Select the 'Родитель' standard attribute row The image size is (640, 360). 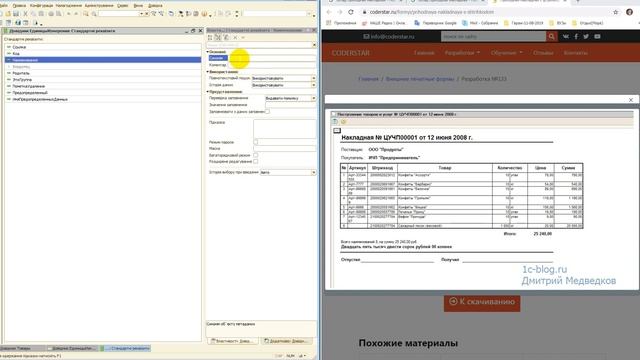pos(102,73)
